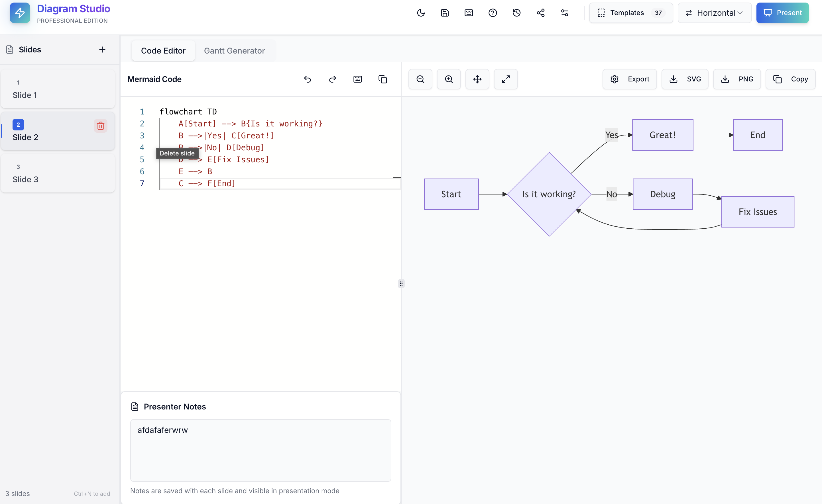Undo the last code change
Viewport: 822px width, 504px height.
[x=308, y=79]
